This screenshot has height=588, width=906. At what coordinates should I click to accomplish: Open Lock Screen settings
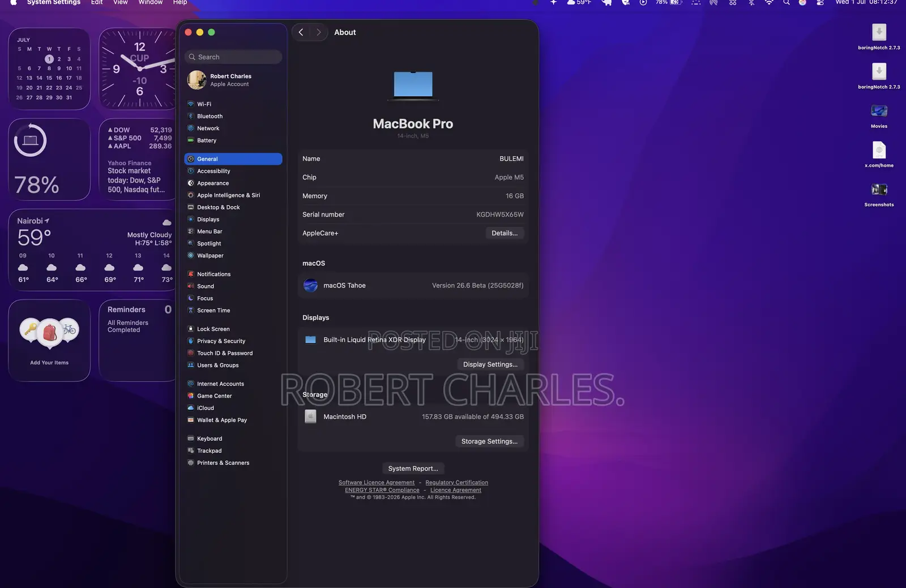(x=233, y=329)
